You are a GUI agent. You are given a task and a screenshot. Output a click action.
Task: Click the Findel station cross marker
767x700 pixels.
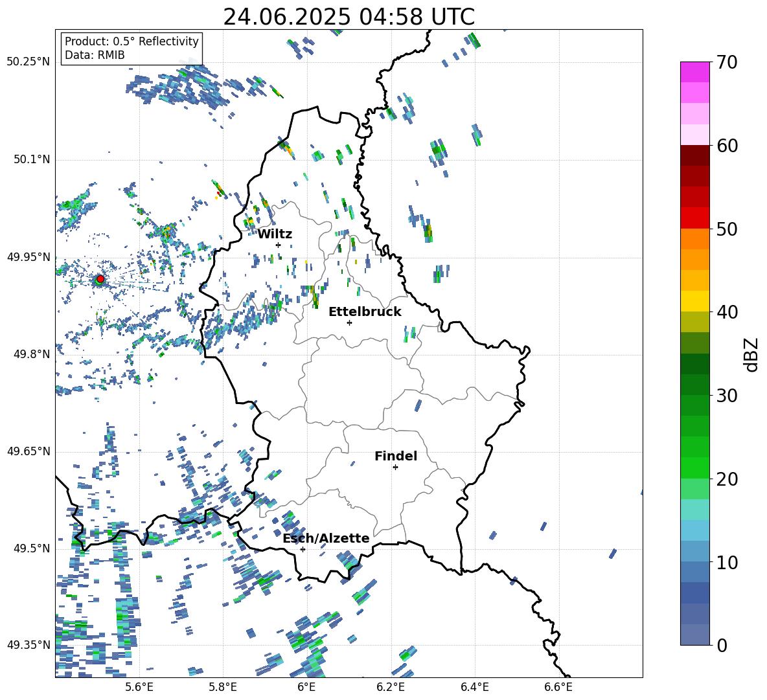click(x=395, y=468)
